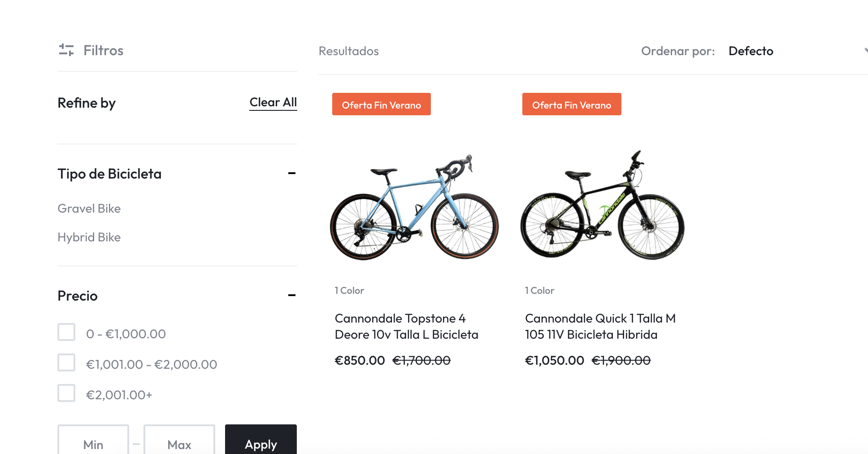
Task: Focus the Min price field
Action: [93, 443]
